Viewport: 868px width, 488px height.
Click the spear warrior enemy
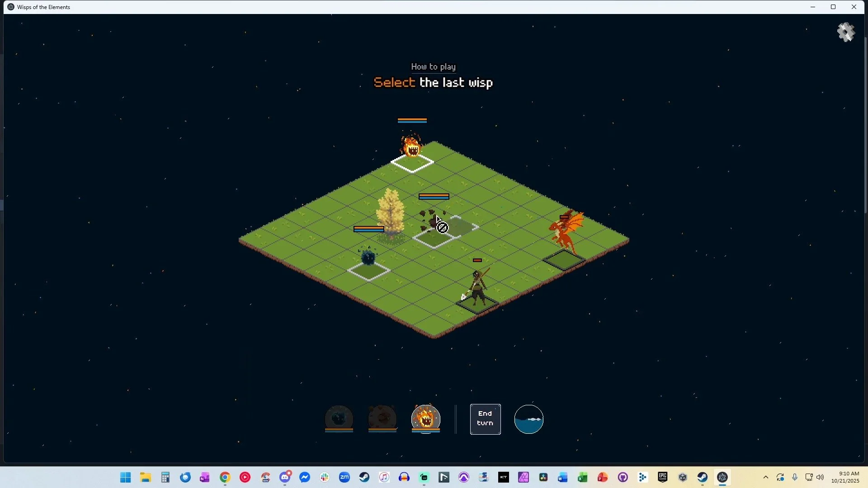click(477, 287)
